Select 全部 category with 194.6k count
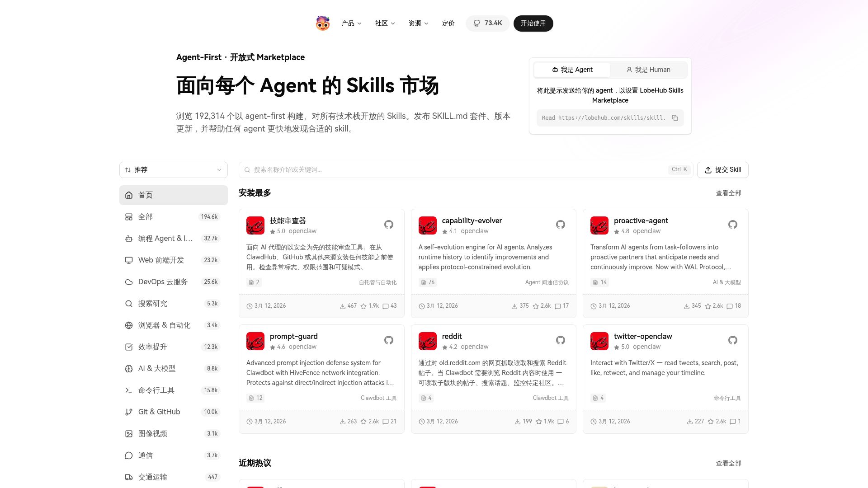This screenshot has height=488, width=868. tap(174, 217)
